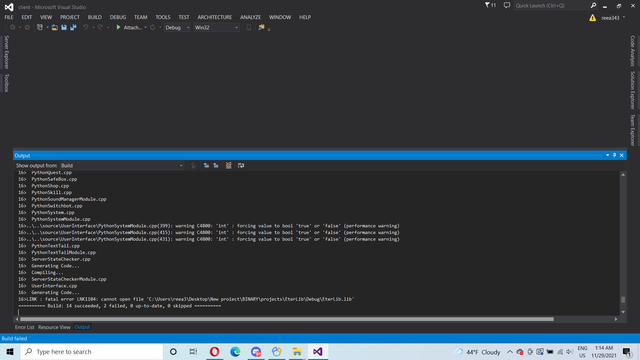Open Microsoft Edge from the taskbar
Screen dimensions: 640x360
(235, 351)
